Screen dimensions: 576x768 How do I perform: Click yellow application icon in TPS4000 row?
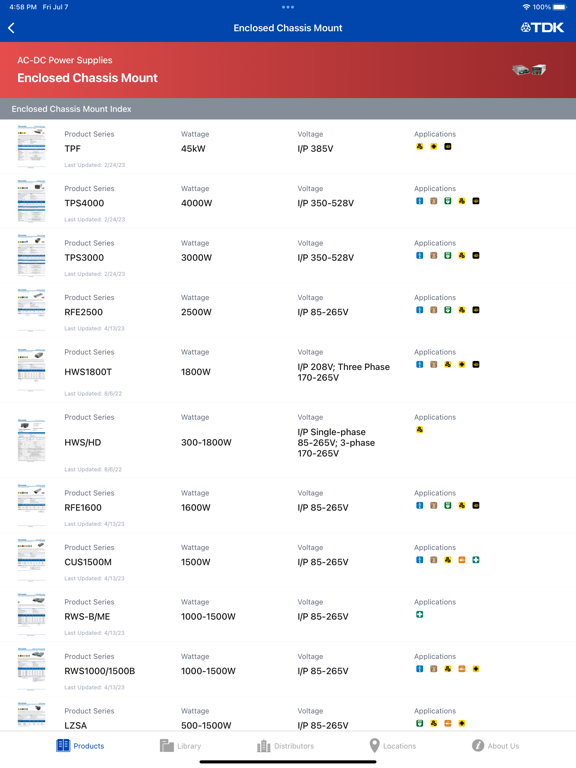[x=461, y=201]
